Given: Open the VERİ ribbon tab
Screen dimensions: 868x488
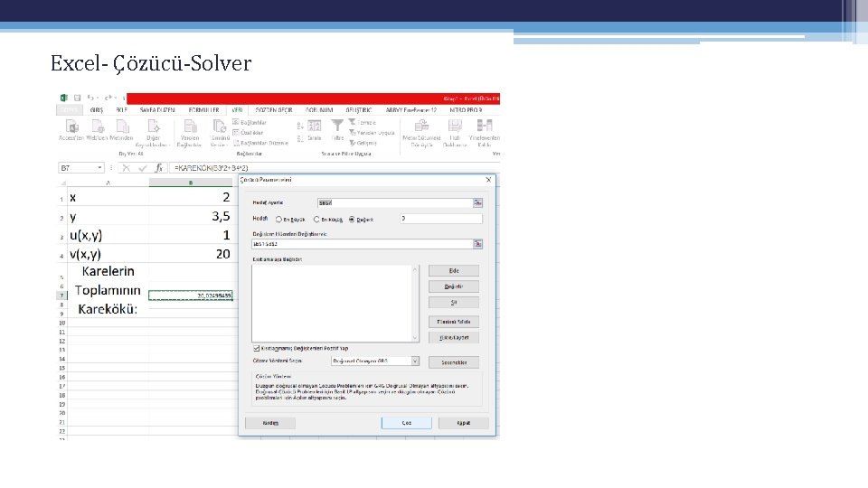Looking at the screenshot, I should coord(237,110).
